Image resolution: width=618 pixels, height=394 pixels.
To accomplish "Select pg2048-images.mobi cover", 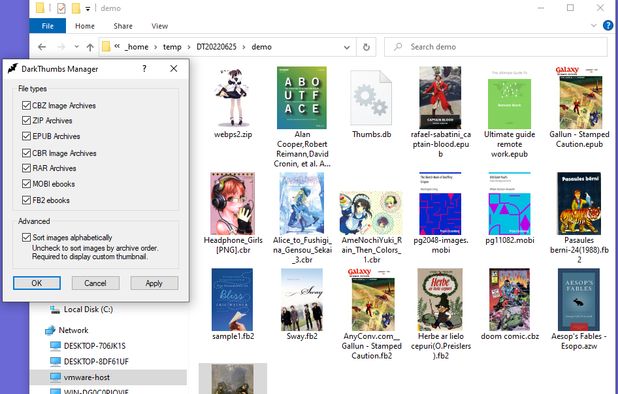I will [440, 203].
